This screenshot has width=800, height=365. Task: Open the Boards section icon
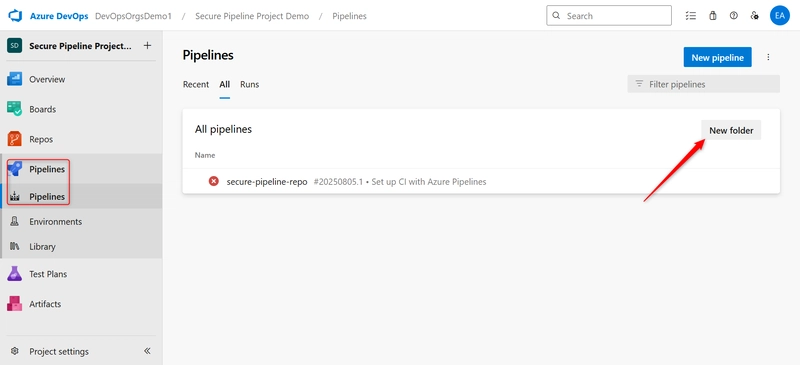(x=14, y=109)
